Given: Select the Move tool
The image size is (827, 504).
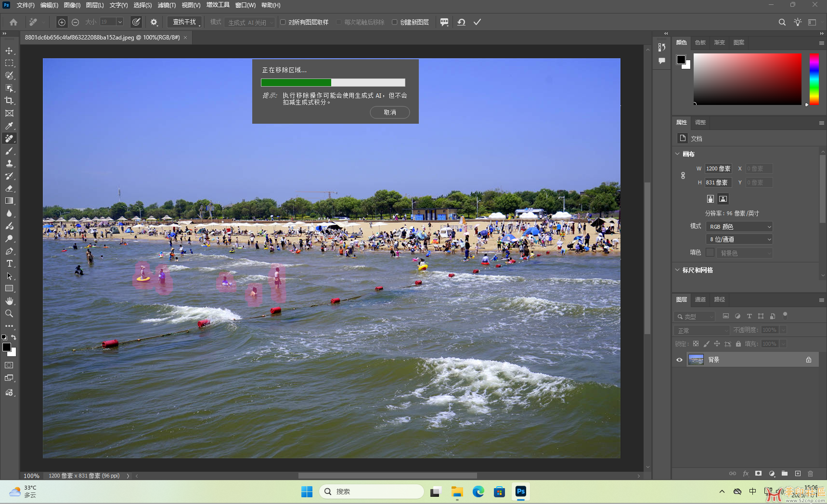Looking at the screenshot, I should pyautogui.click(x=10, y=51).
